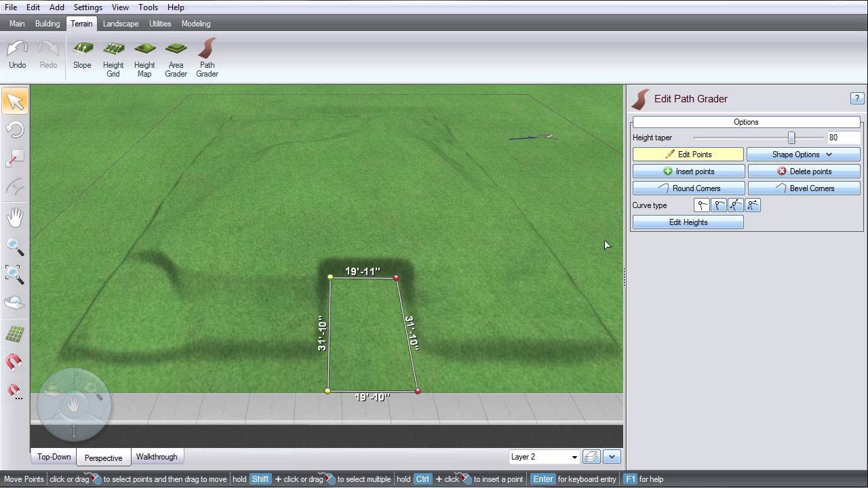Open the Settings menu

88,7
